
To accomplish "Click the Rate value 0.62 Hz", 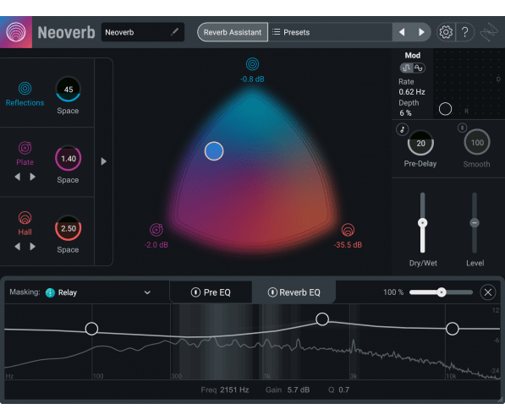I will (412, 92).
